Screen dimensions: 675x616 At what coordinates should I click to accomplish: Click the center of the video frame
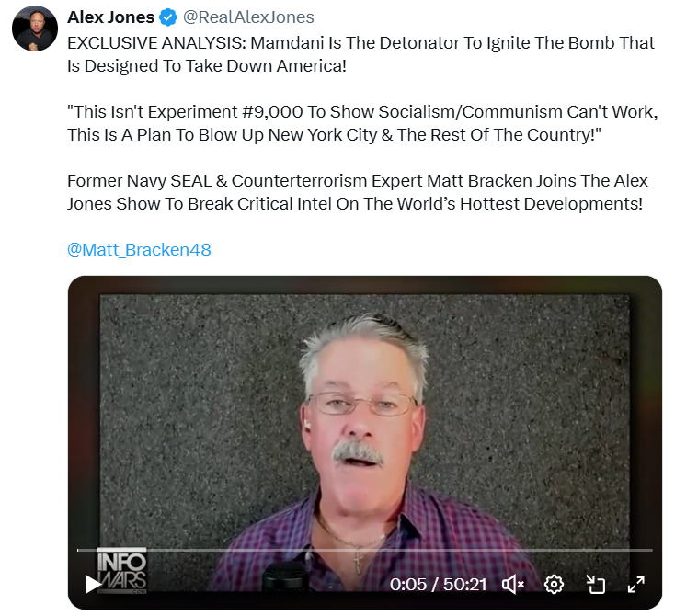pos(365,442)
